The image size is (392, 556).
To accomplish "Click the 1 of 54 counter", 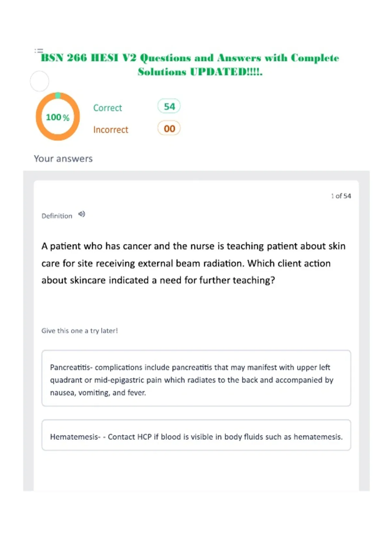I will [x=341, y=196].
